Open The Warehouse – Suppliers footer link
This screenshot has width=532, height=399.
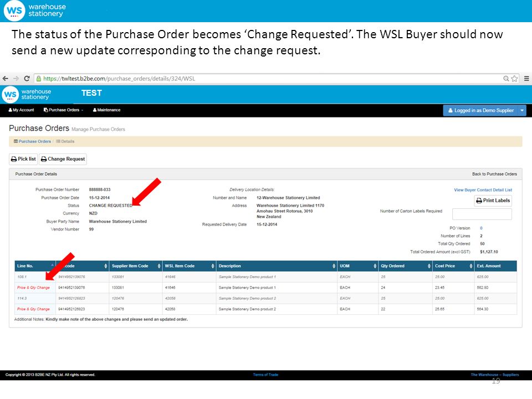[495, 375]
